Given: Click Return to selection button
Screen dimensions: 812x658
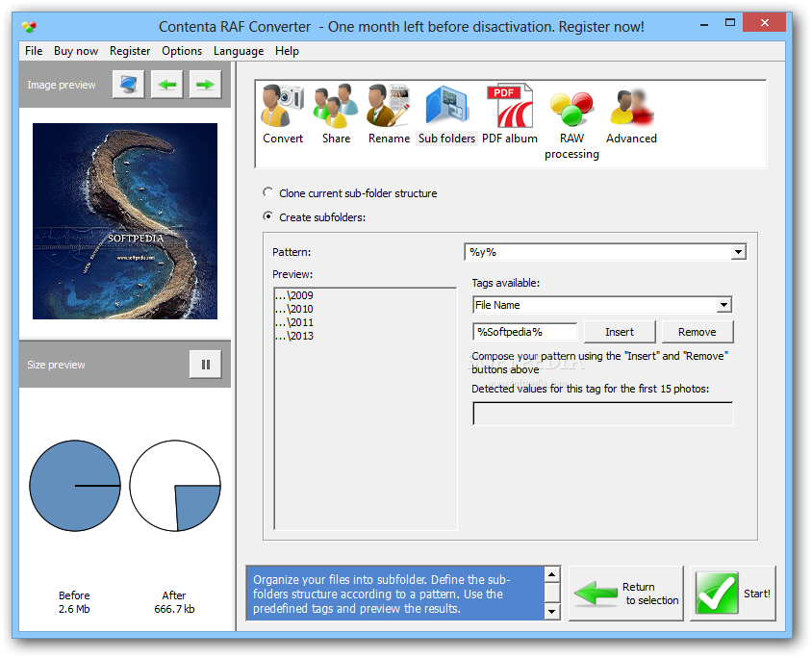Looking at the screenshot, I should tap(626, 594).
